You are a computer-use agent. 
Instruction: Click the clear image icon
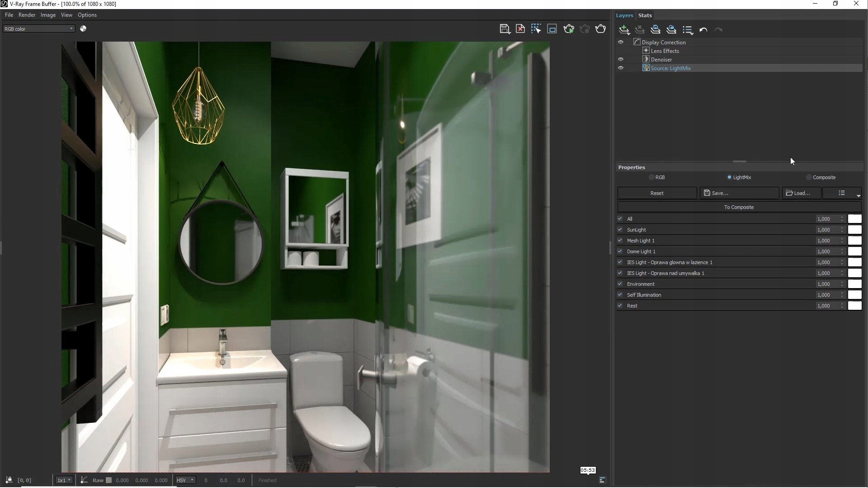tap(520, 29)
